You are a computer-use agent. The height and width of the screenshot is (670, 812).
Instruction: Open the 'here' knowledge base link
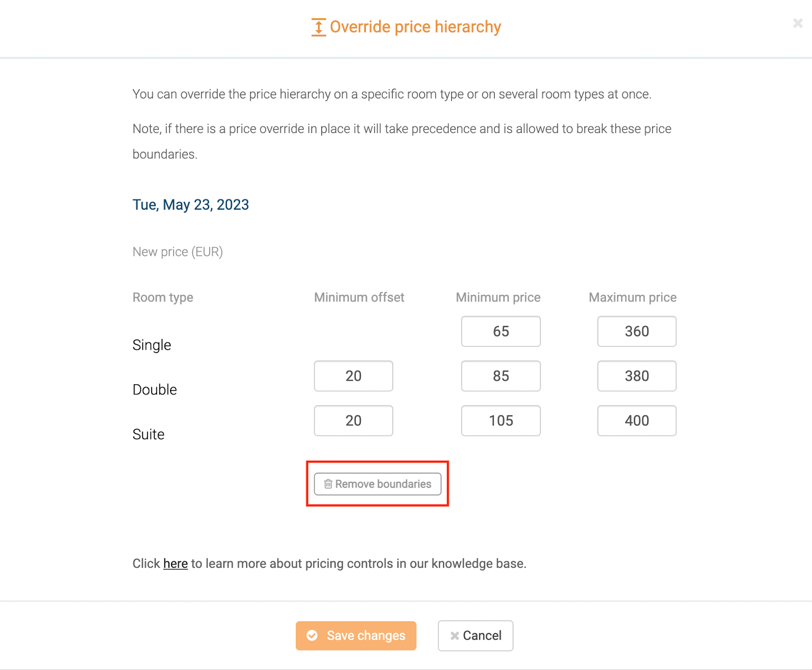[x=176, y=563]
